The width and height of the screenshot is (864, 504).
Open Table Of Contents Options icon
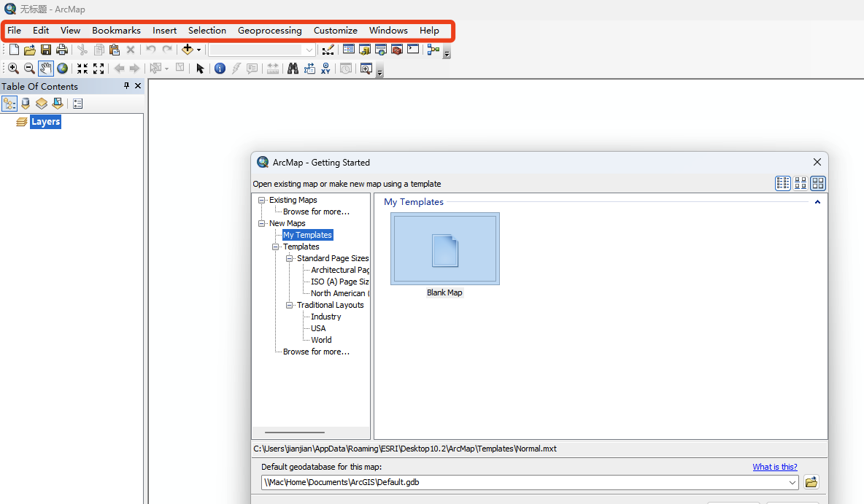pyautogui.click(x=77, y=104)
